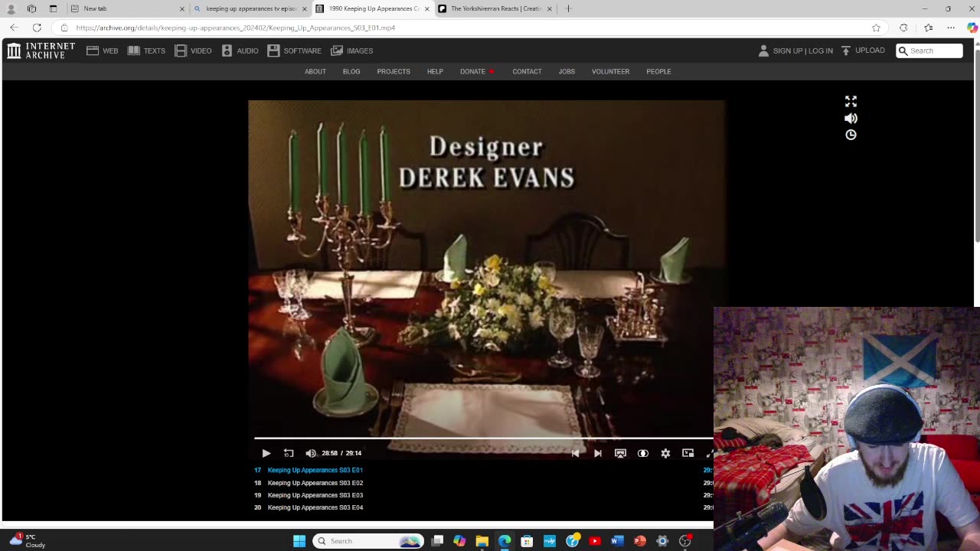Click the LOG IN link
Viewport: 980px width, 551px height.
point(820,51)
